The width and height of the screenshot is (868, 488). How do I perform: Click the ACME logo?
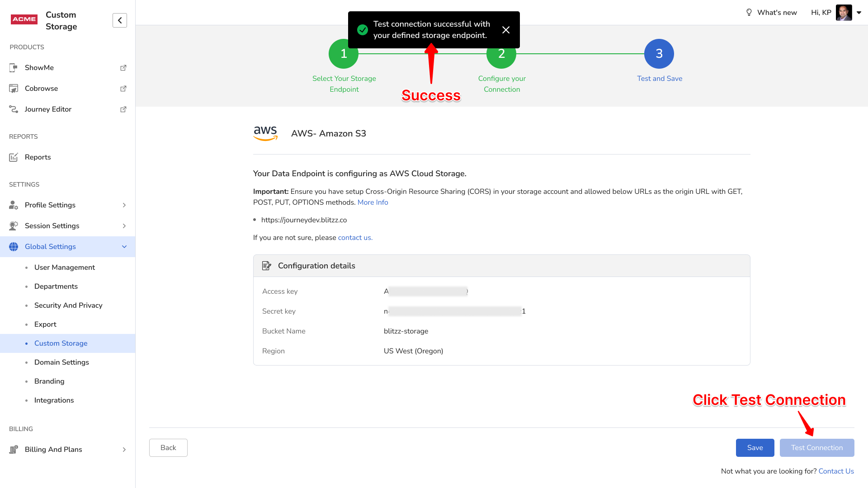(24, 19)
